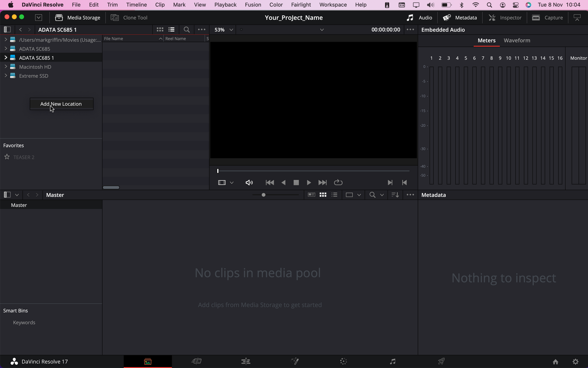
Task: Switch to the Color page icon
Action: (x=343, y=361)
